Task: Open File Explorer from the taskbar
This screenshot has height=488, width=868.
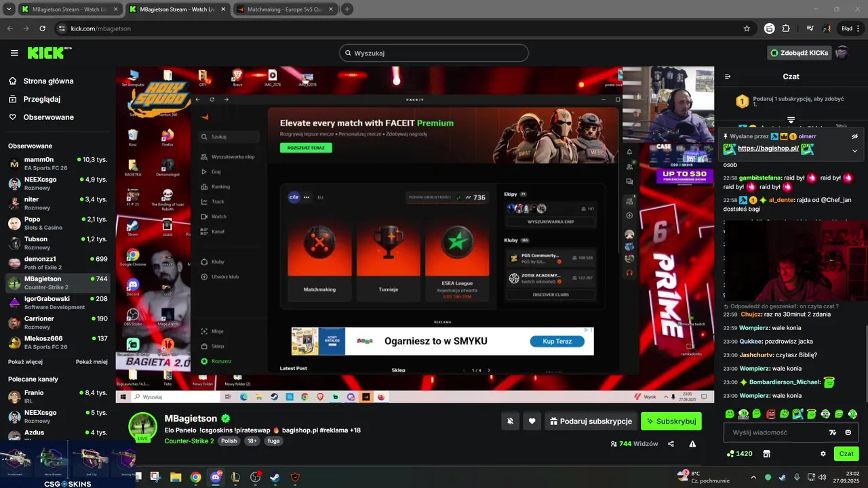Action: [x=176, y=477]
